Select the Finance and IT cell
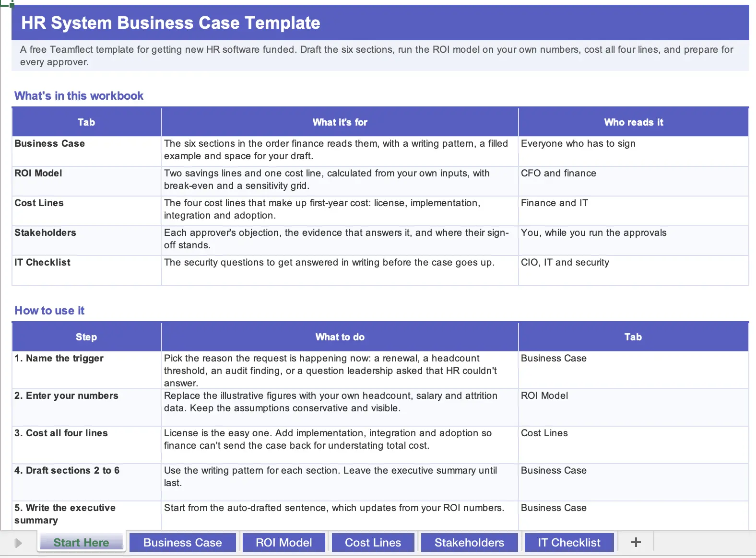 click(x=633, y=211)
